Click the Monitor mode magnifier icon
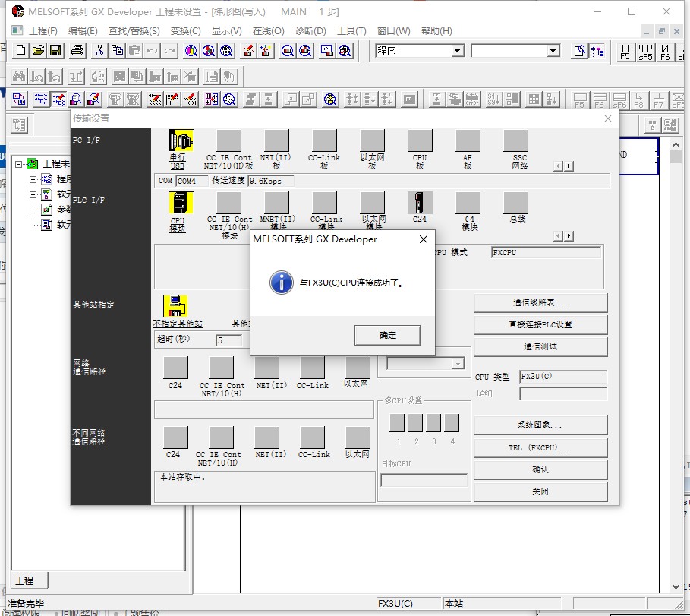 [x=76, y=99]
